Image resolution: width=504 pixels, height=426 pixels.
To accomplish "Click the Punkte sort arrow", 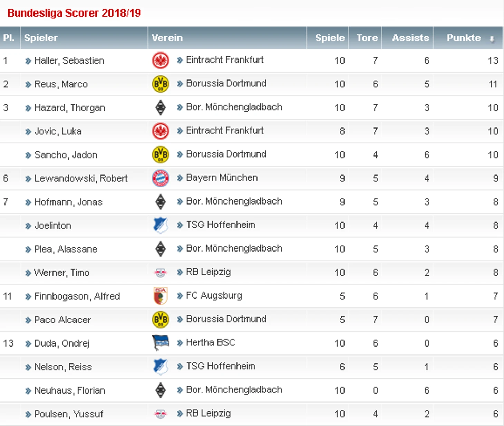I will [492, 39].
